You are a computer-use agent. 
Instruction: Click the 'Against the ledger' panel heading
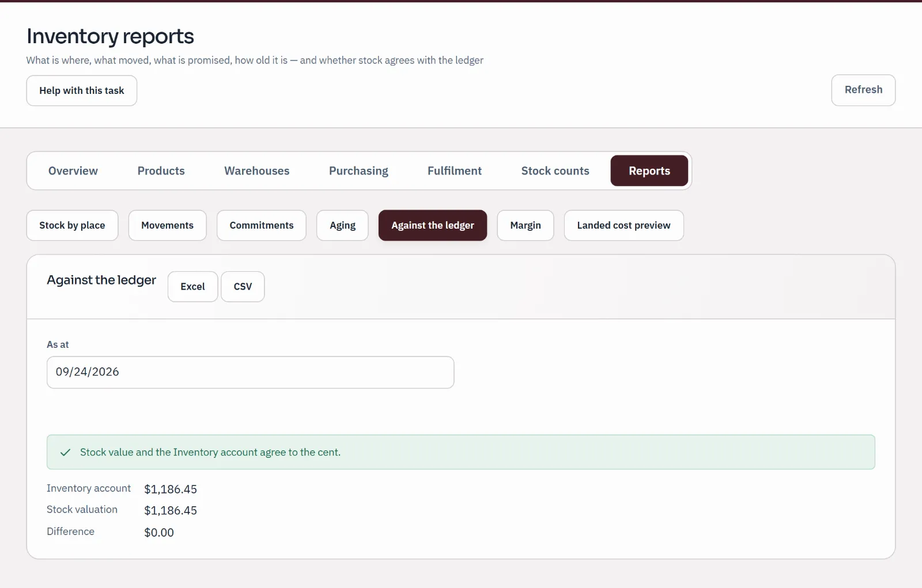pos(101,280)
